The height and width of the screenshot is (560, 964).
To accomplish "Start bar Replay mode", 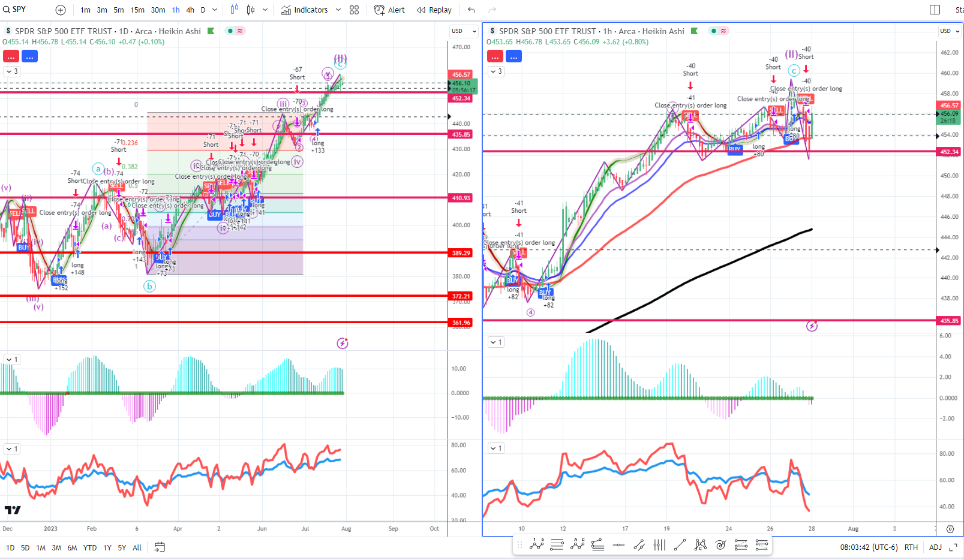I will click(x=434, y=10).
